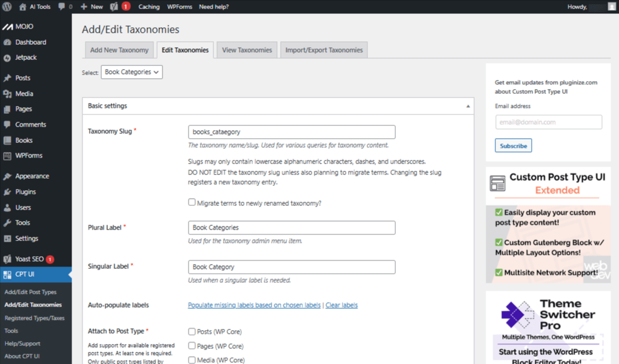Switch to the Import/Export Taxonomies tab
The width and height of the screenshot is (619, 364).
324,50
